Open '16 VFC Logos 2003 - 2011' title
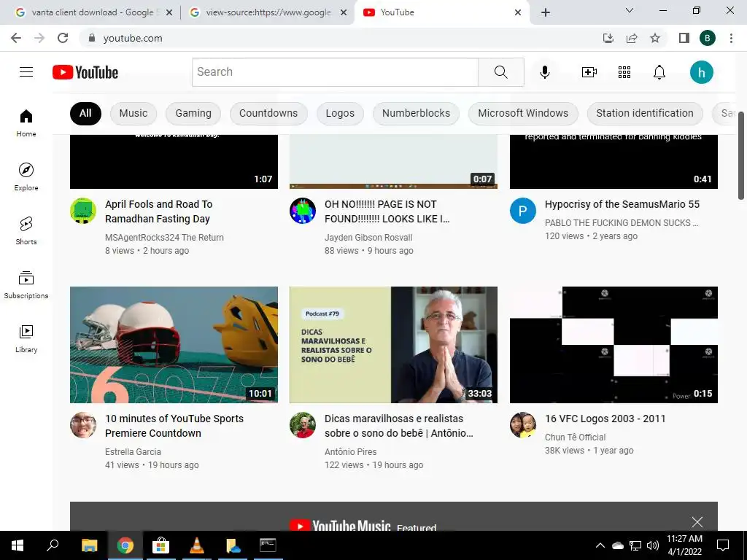Screen dimensions: 747x560 (x=605, y=419)
